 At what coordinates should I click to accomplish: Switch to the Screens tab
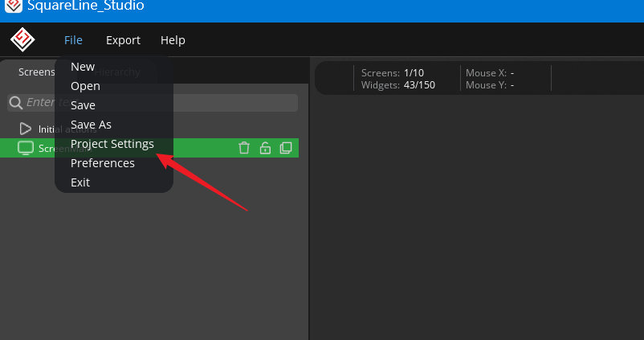pyautogui.click(x=37, y=72)
